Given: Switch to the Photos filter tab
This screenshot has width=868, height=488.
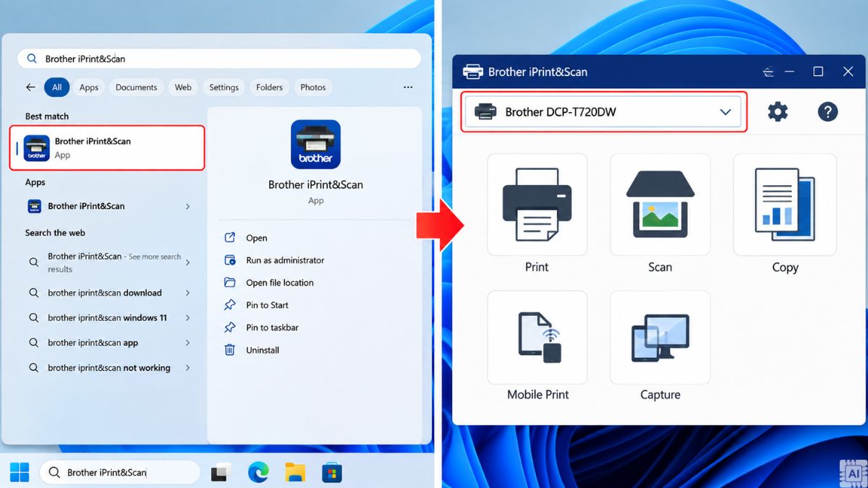Looking at the screenshot, I should pyautogui.click(x=313, y=87).
